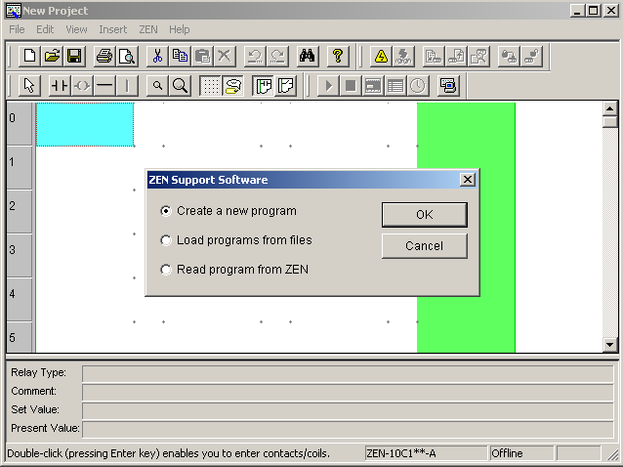The image size is (623, 467).
Task: Select the arrow pointer tool
Action: 30,85
